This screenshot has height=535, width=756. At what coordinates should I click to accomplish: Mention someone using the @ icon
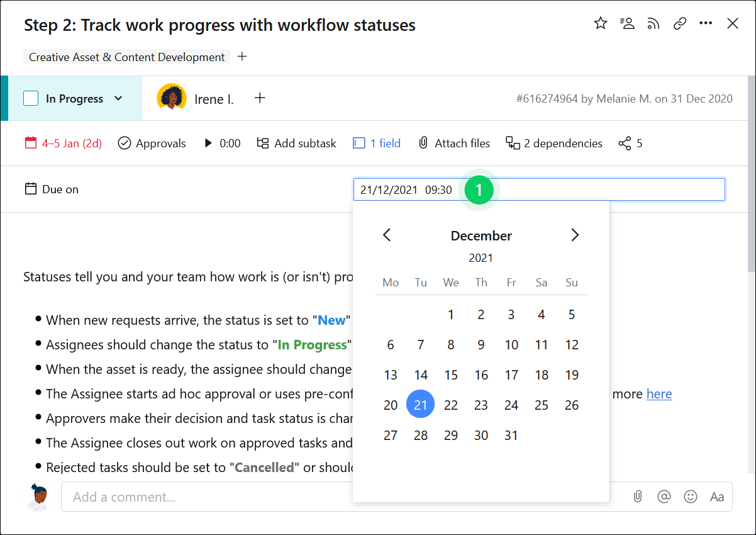tap(664, 497)
